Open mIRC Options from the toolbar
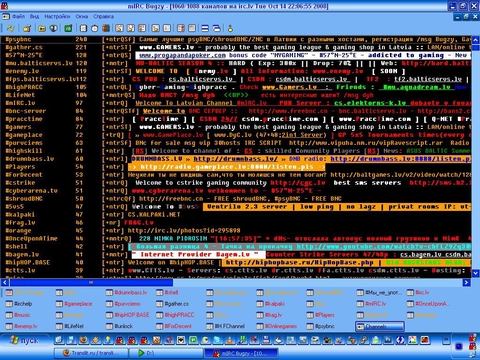The height and width of the screenshot is (360, 480). pyautogui.click(x=27, y=28)
